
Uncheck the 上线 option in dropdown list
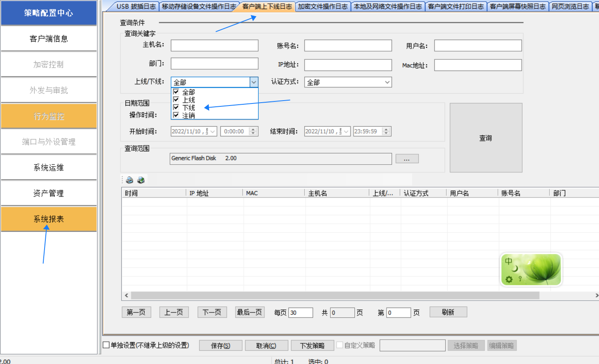pyautogui.click(x=176, y=100)
